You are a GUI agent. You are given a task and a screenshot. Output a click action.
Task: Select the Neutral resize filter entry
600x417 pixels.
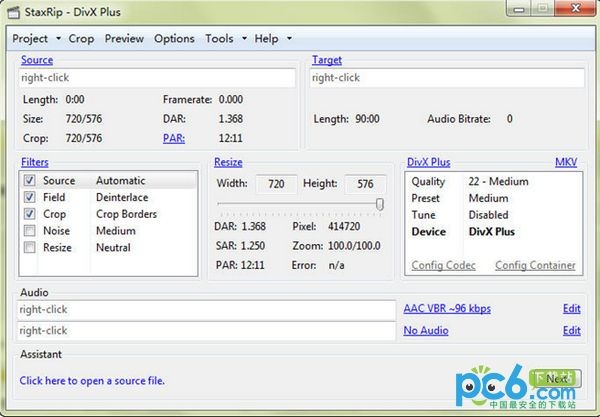(113, 248)
